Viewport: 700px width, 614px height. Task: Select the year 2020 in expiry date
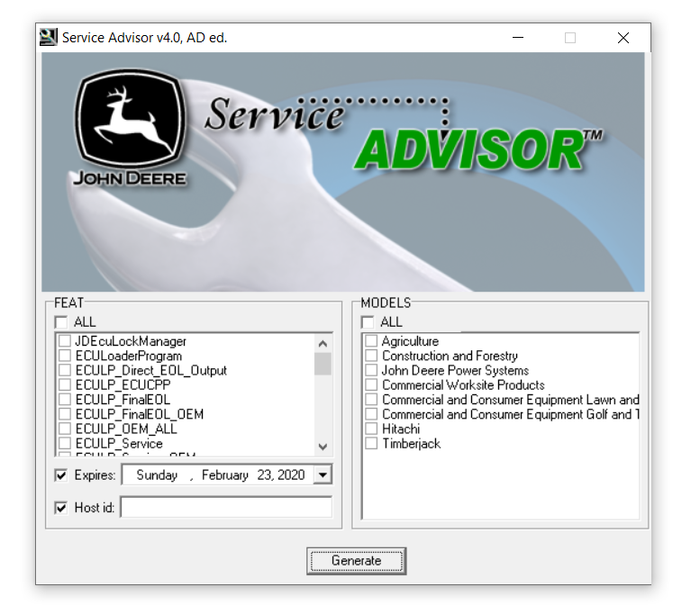pos(290,474)
